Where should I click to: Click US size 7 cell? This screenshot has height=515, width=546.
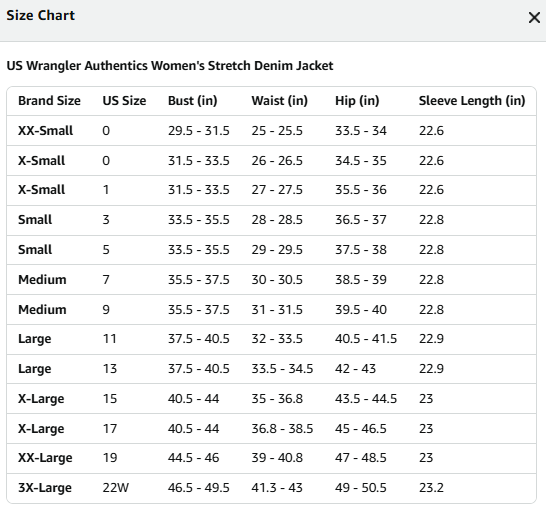pos(106,280)
